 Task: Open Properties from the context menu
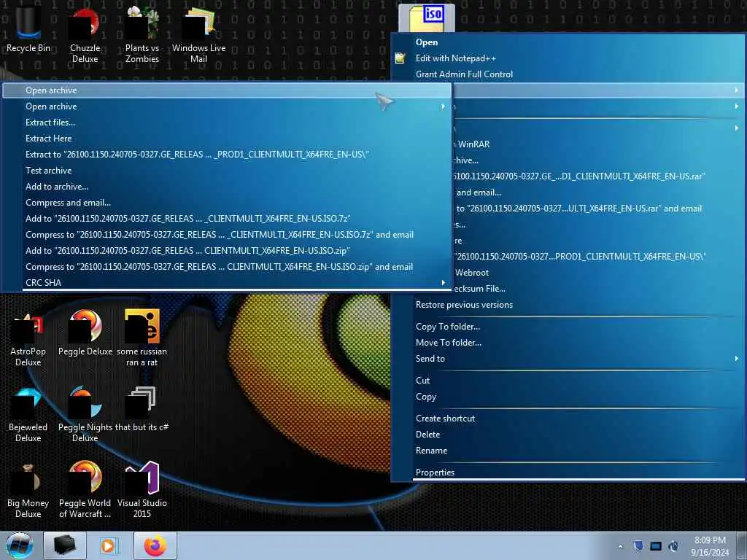568,472
